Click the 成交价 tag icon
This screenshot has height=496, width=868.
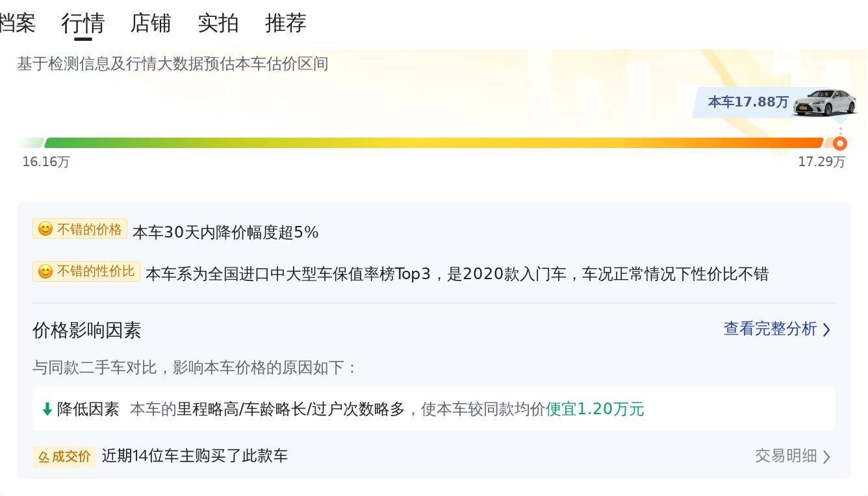point(44,456)
